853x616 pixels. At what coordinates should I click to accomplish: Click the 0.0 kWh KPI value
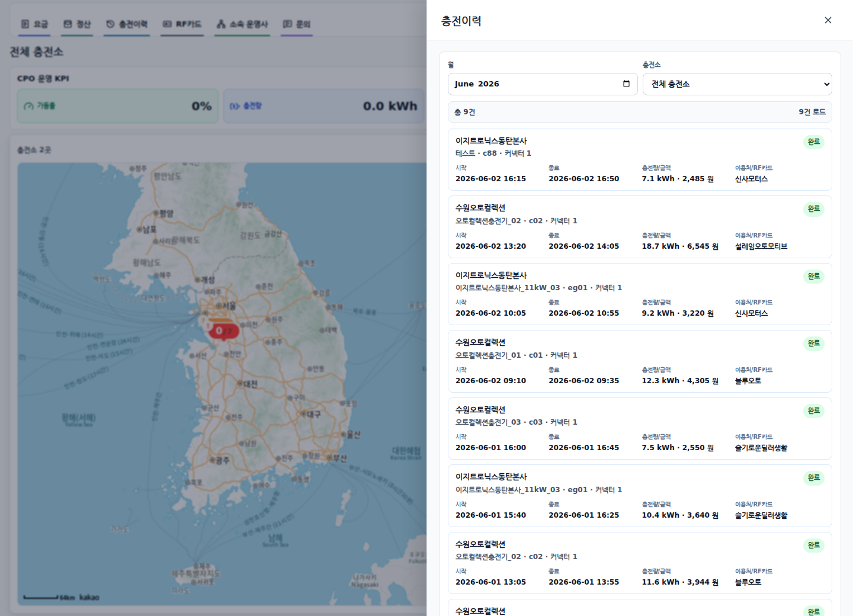coord(390,106)
